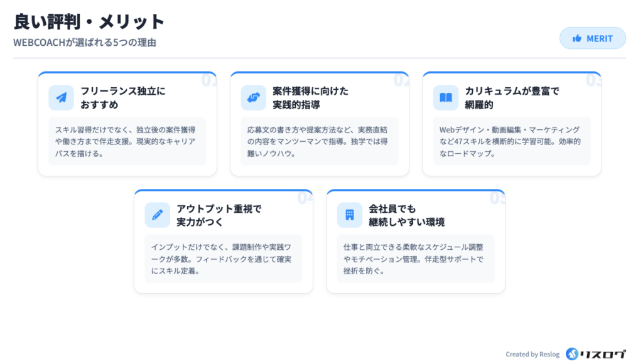Click the Created by Reslog text

(x=532, y=355)
